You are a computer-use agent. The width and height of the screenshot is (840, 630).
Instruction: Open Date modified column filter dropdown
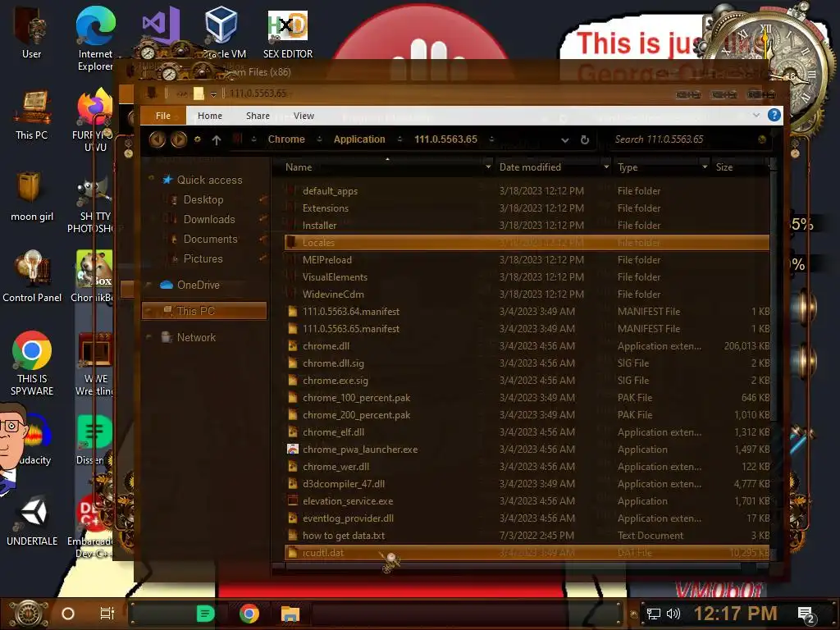point(606,167)
